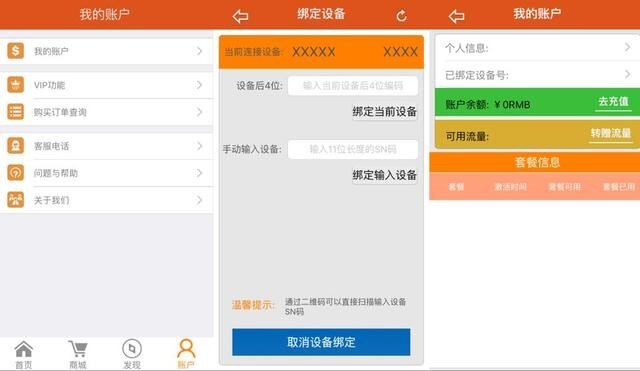The height and width of the screenshot is (371, 640).
Task: Expand 购买订单查询 row chevron
Action: tap(199, 112)
